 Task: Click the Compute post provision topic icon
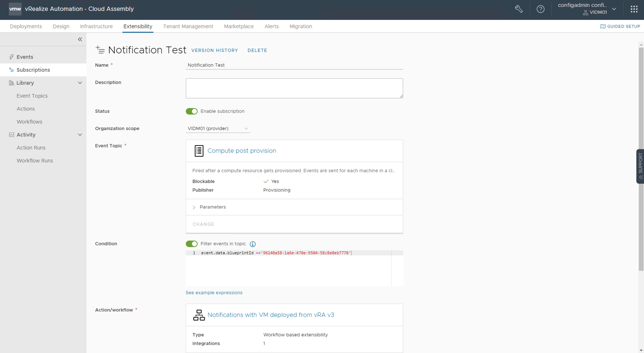coord(199,151)
